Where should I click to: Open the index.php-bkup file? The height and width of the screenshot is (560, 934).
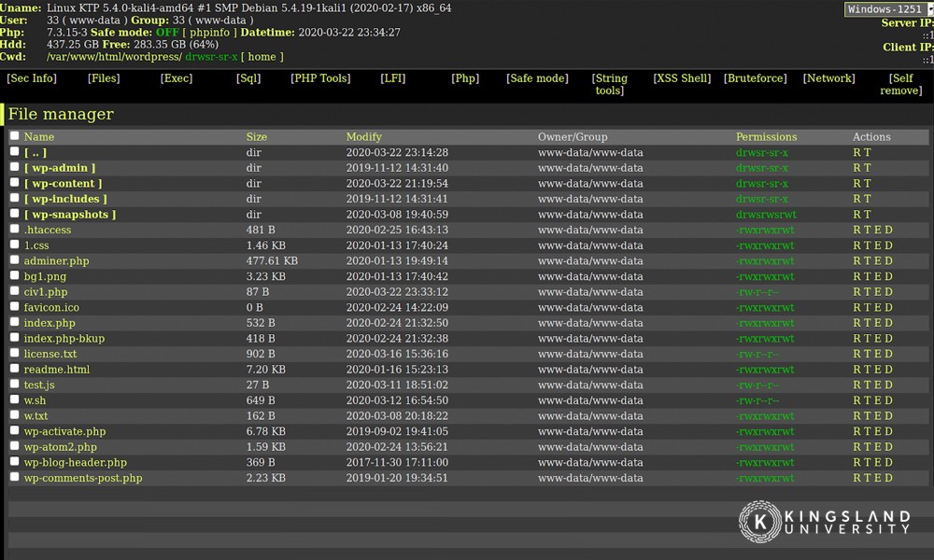click(x=64, y=338)
